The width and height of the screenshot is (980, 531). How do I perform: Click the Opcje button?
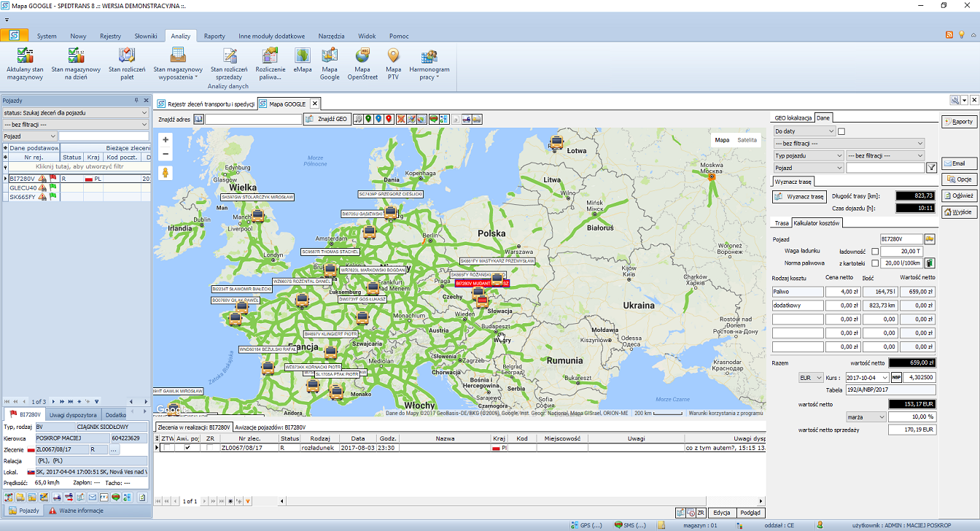[x=959, y=179]
